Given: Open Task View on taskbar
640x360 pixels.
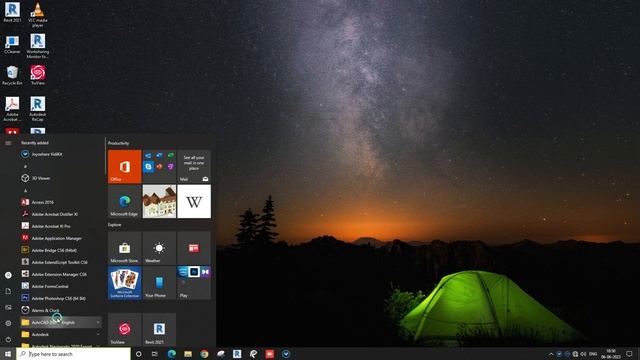Looking at the screenshot, I should pos(155,354).
